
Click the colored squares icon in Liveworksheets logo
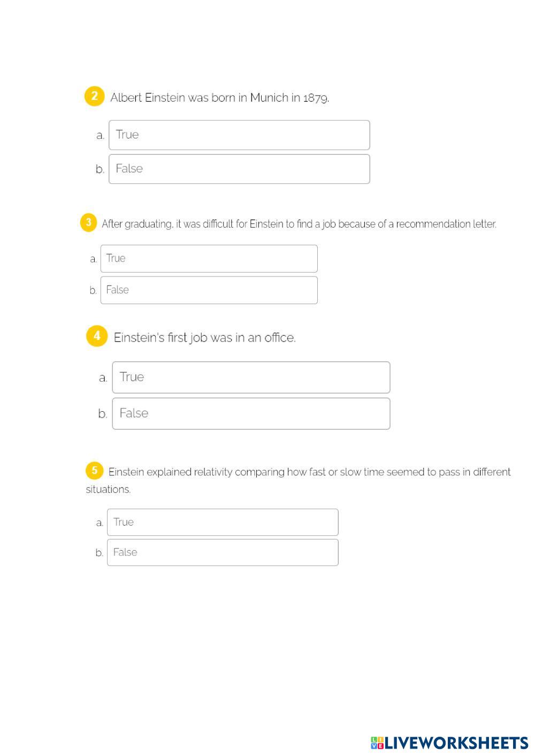tap(377, 743)
